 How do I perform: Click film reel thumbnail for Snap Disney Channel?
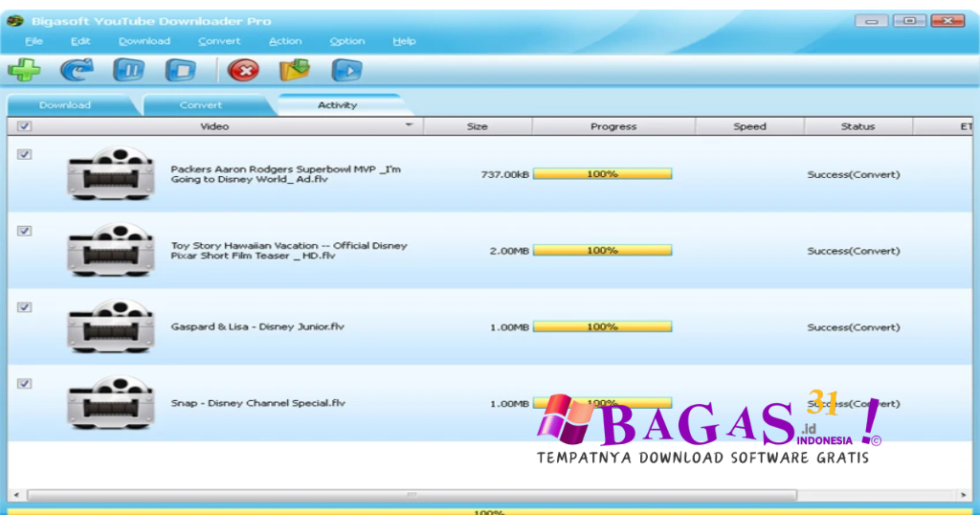[x=111, y=402]
